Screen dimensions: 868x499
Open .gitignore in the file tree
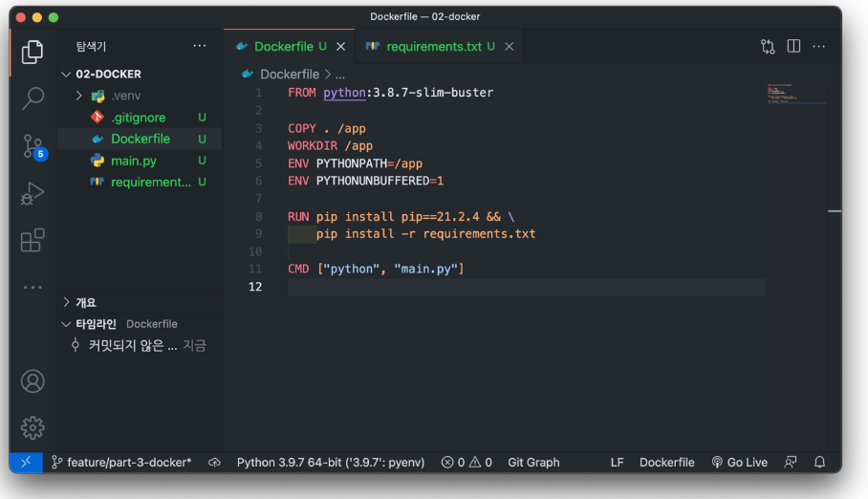coord(139,118)
